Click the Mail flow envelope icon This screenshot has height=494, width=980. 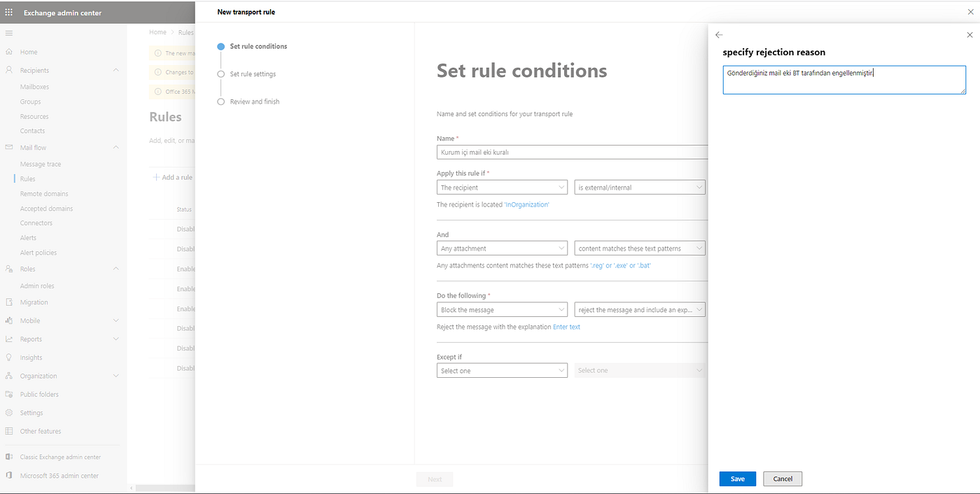[9, 148]
